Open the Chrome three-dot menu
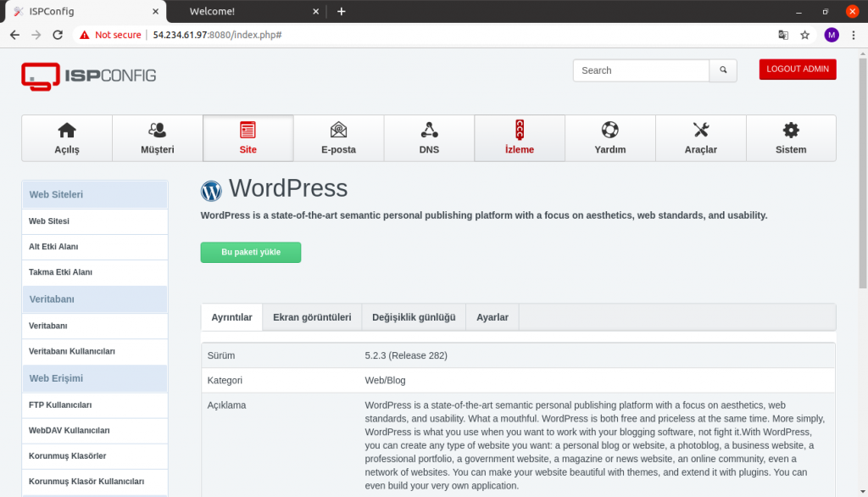 pos(854,35)
